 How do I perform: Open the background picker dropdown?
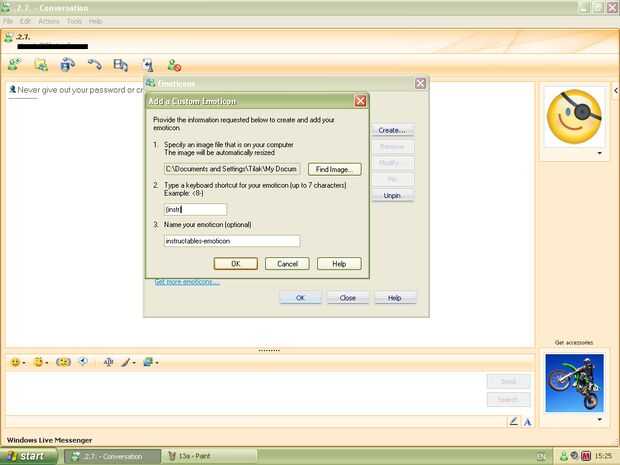tap(151, 362)
